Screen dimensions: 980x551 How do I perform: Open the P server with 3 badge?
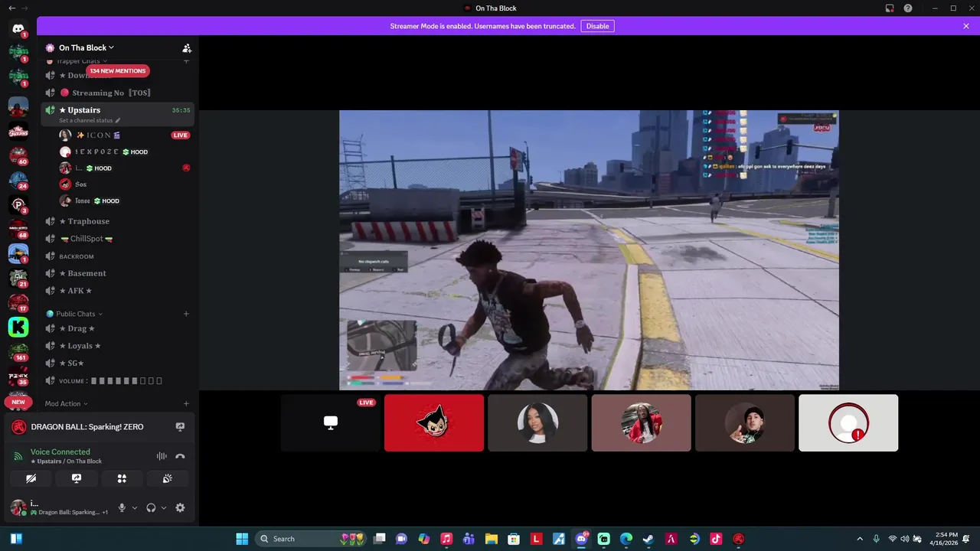pos(18,204)
